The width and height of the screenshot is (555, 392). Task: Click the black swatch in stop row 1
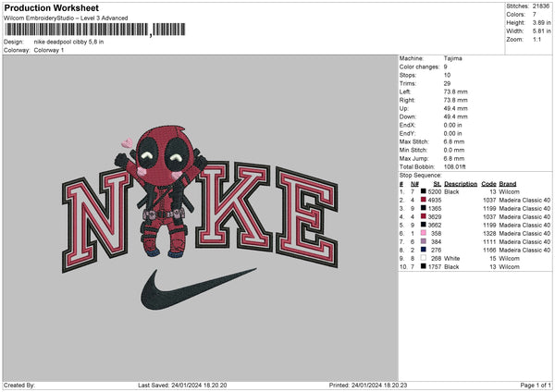424,191
